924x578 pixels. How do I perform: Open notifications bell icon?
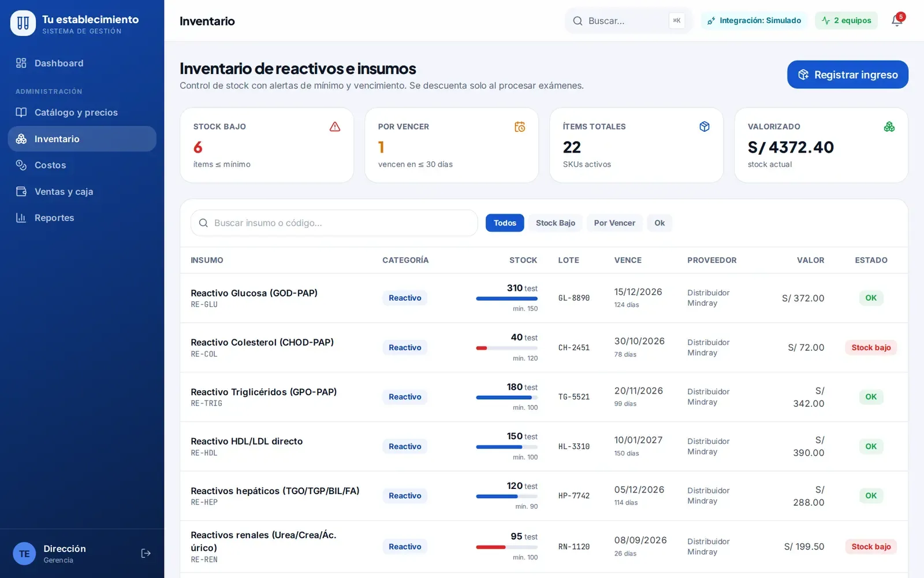coord(897,21)
